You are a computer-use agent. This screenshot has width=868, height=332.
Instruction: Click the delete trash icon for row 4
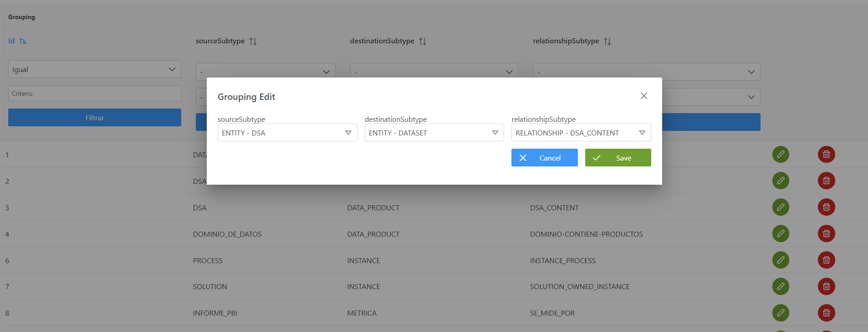[x=826, y=234]
